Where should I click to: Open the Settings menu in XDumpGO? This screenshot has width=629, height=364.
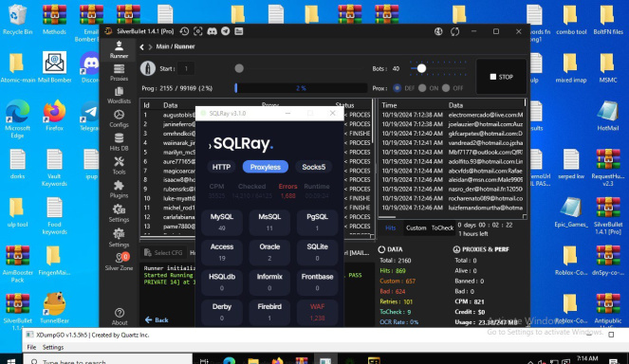53,347
